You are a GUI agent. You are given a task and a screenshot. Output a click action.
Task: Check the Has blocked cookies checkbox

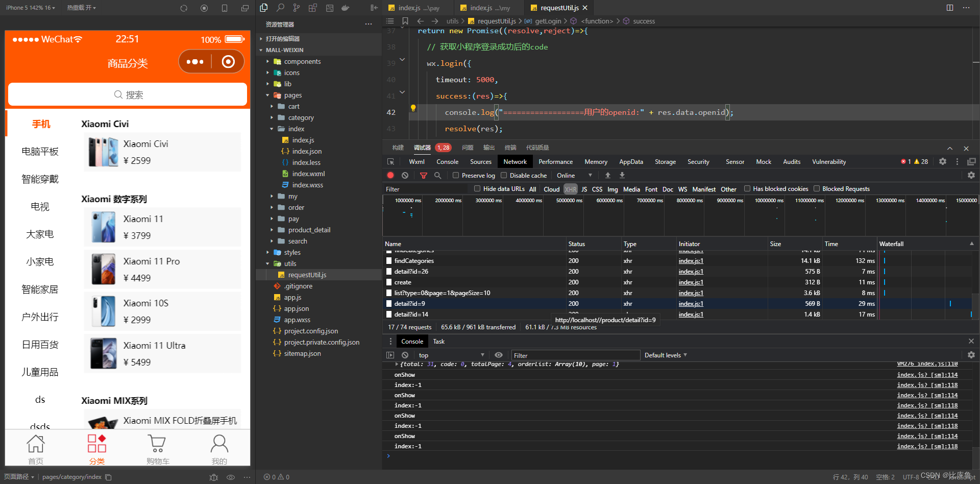tap(747, 188)
